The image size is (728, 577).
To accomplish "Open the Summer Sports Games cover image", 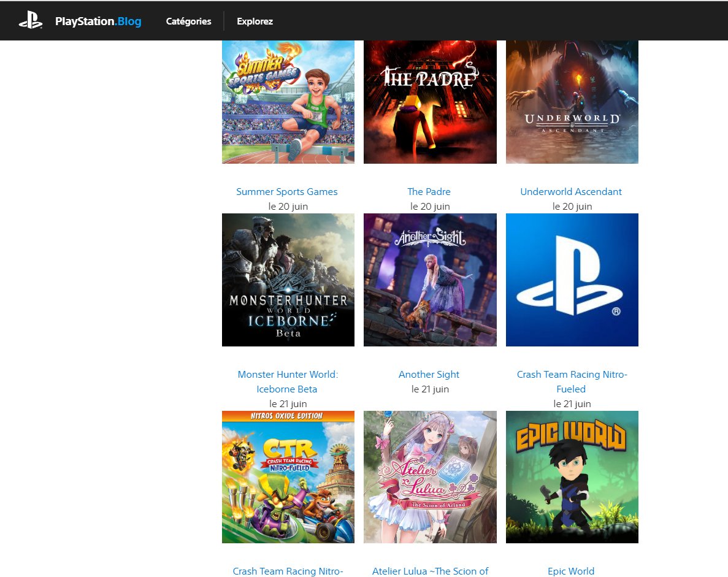I will tap(288, 102).
